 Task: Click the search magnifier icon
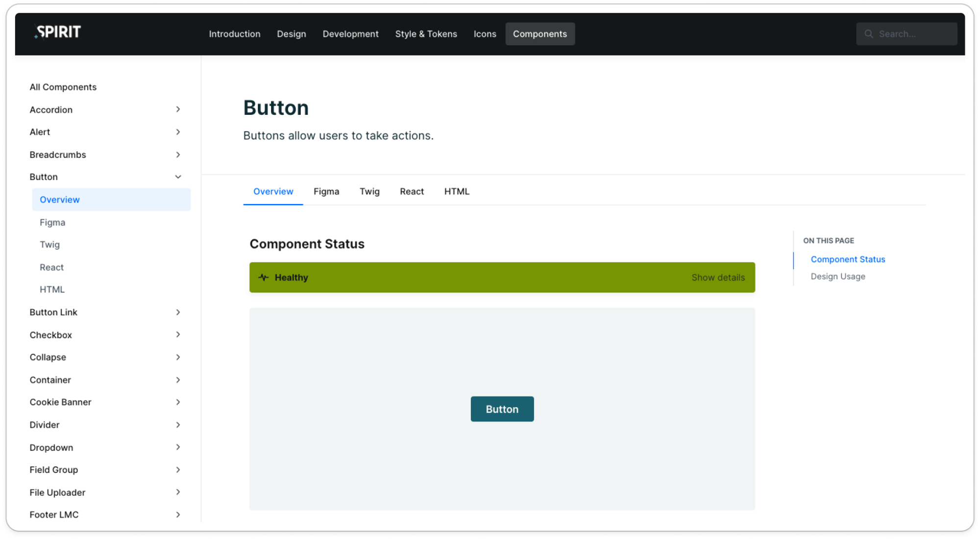(869, 34)
